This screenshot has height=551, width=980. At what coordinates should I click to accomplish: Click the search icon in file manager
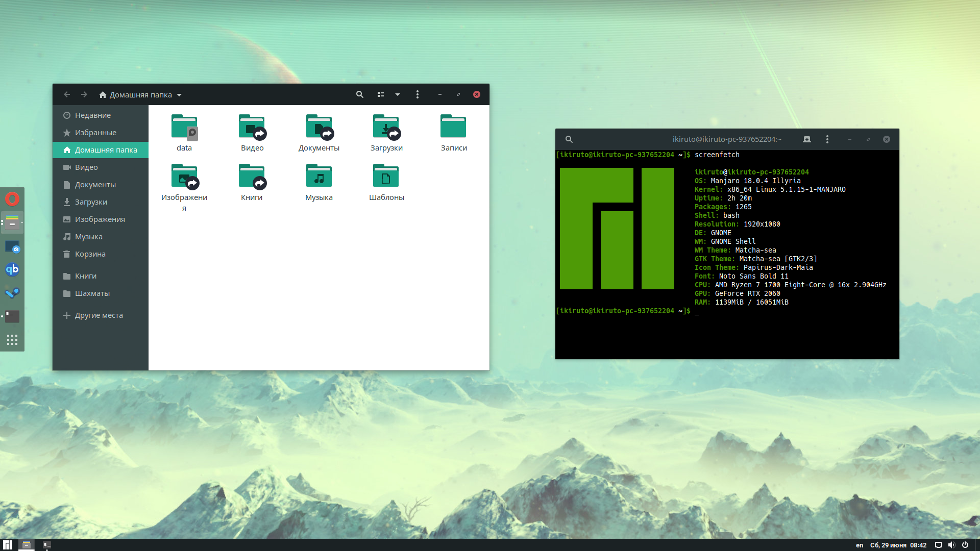point(360,94)
